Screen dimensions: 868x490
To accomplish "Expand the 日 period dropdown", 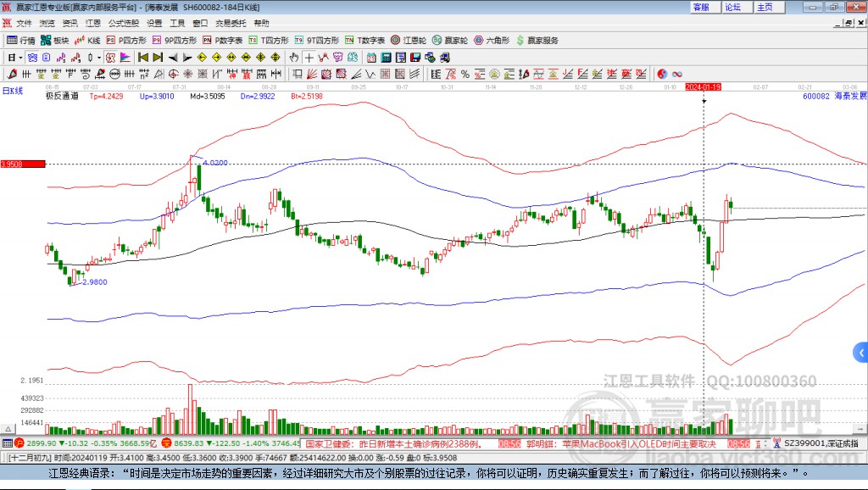I will 20,58.
